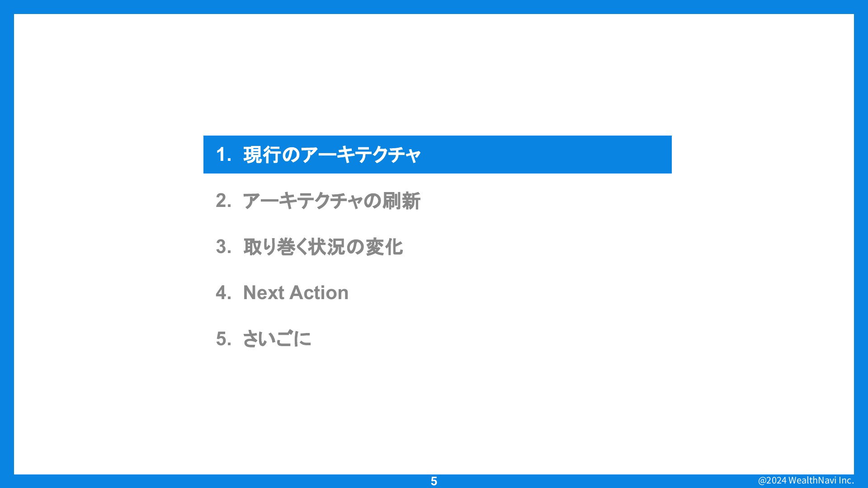Image resolution: width=868 pixels, height=488 pixels.
Task: Click the number 5. list marker
Action: point(223,339)
